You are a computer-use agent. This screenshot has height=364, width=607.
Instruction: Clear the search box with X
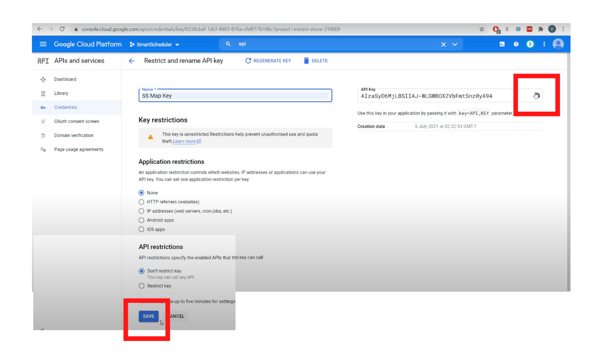[444, 44]
